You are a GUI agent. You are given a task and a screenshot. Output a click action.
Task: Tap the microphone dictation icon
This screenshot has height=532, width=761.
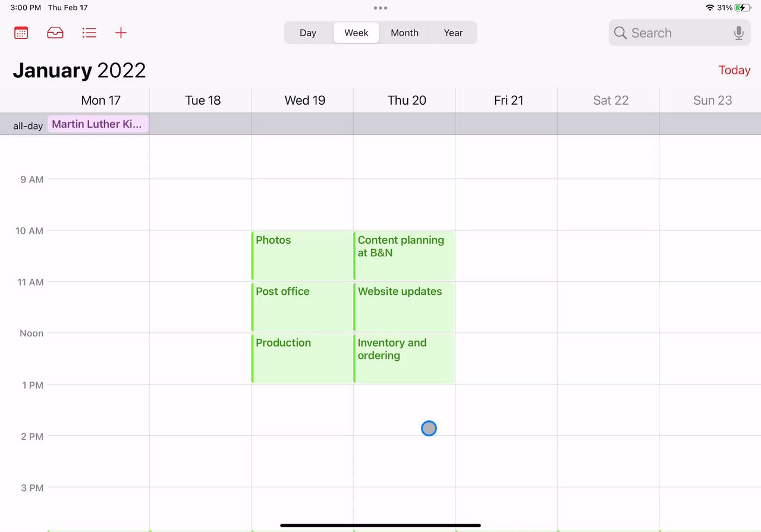click(738, 33)
